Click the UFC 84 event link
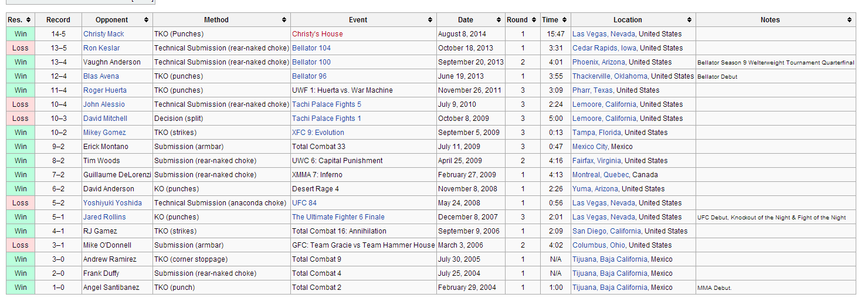 point(304,203)
